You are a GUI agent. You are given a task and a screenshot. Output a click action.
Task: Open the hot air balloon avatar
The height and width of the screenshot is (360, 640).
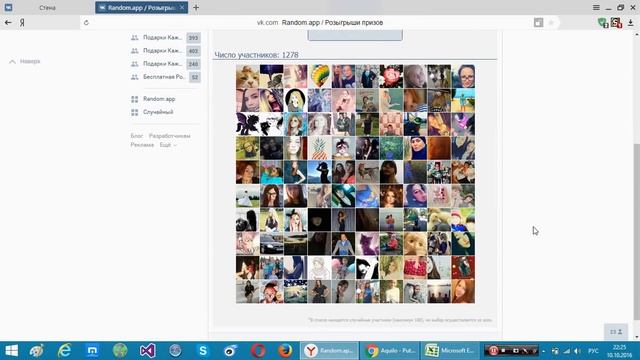coord(319,76)
